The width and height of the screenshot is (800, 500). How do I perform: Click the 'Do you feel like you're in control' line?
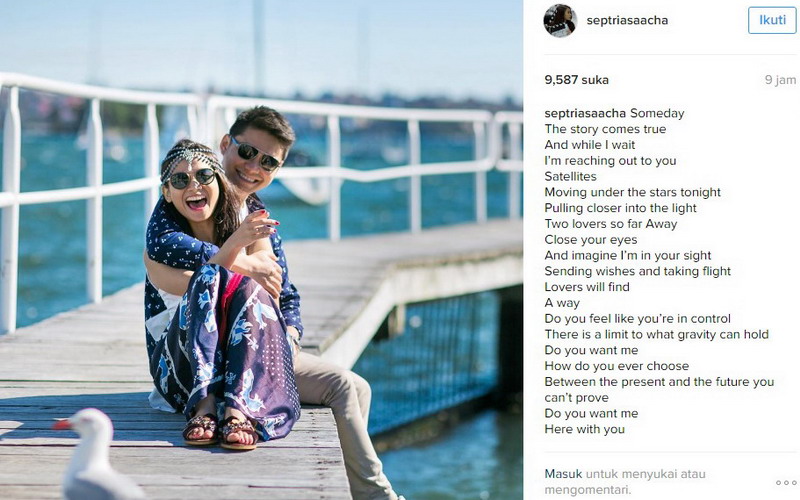(x=637, y=319)
